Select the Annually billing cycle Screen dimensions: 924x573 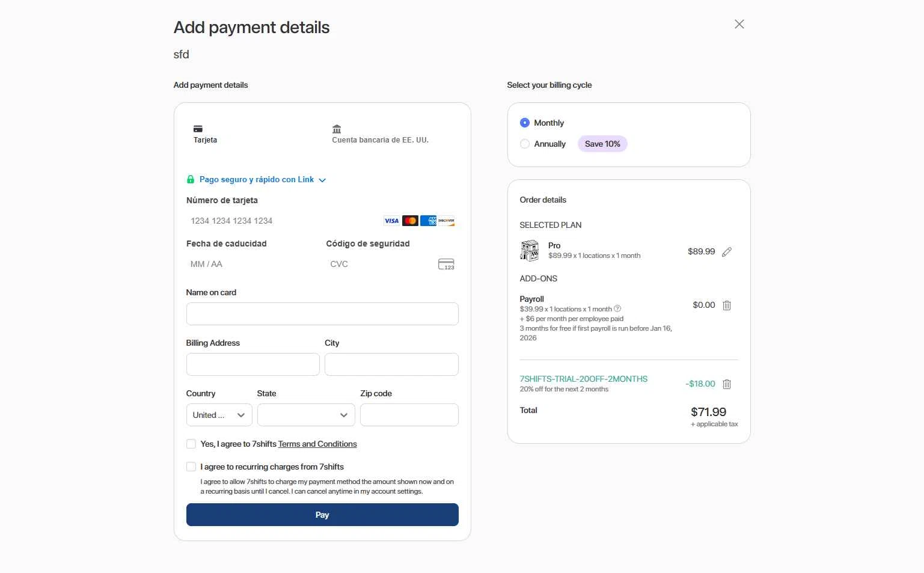pos(525,144)
